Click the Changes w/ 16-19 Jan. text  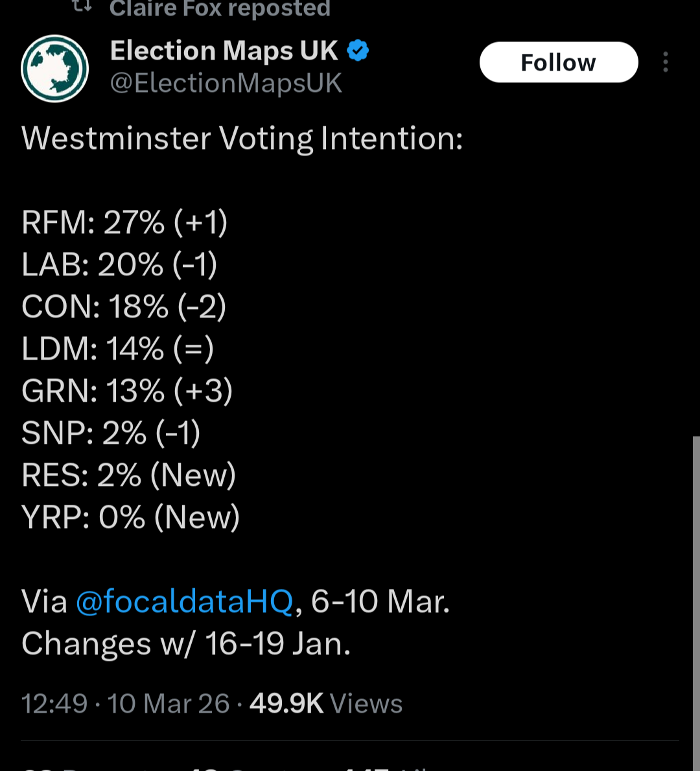(x=186, y=644)
